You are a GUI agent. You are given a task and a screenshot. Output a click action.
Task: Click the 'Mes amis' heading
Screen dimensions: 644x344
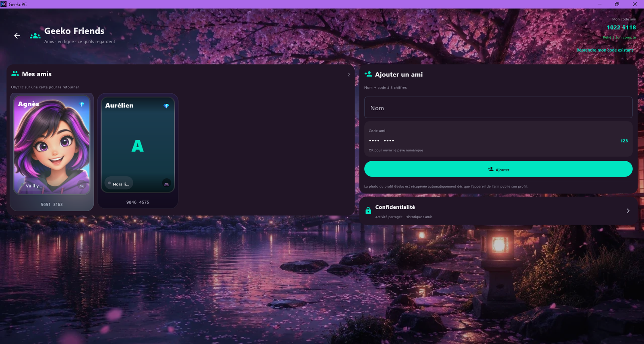point(37,74)
